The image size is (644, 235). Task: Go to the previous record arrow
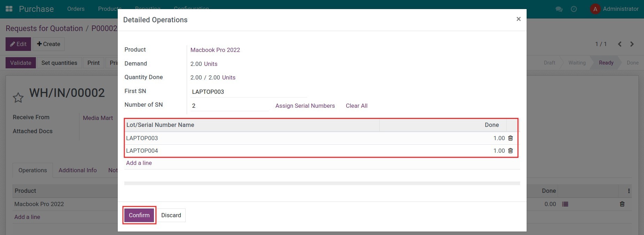pos(620,44)
